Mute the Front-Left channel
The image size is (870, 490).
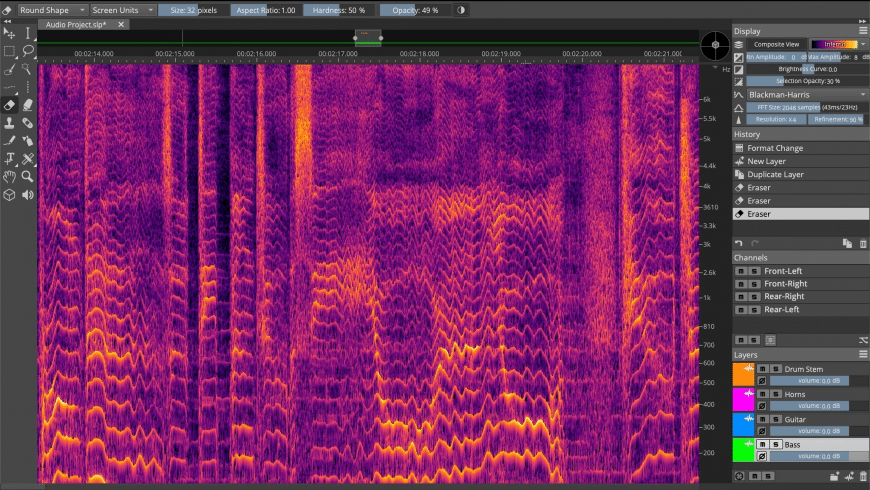pos(741,271)
